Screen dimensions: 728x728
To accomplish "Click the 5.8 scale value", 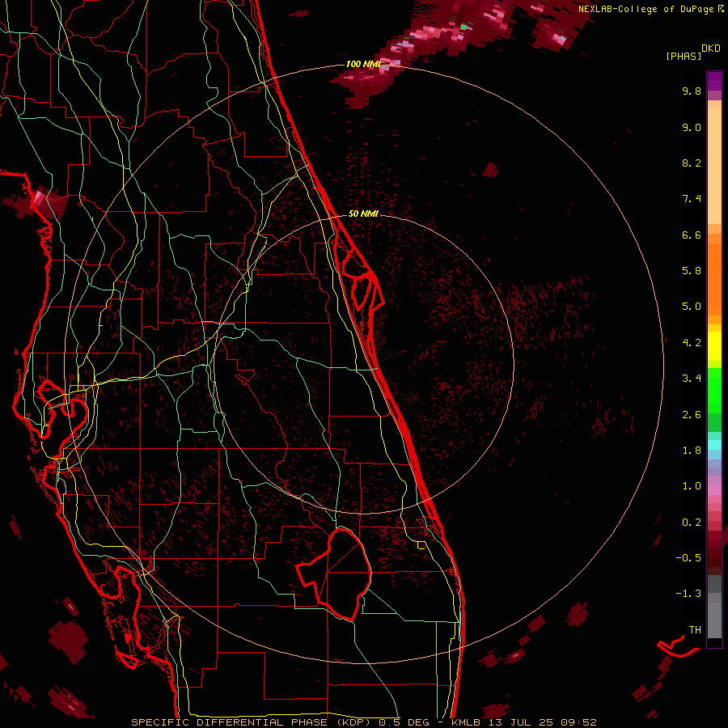I will click(x=692, y=271).
